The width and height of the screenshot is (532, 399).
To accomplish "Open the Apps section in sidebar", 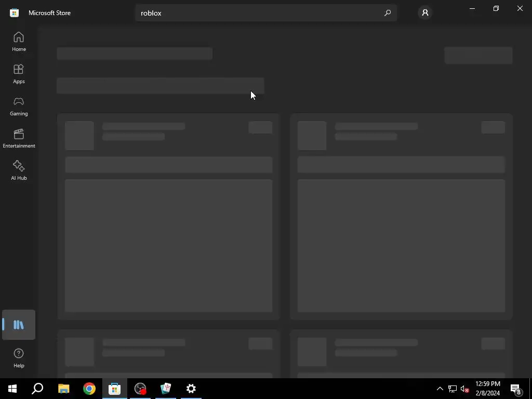I will coord(19,74).
